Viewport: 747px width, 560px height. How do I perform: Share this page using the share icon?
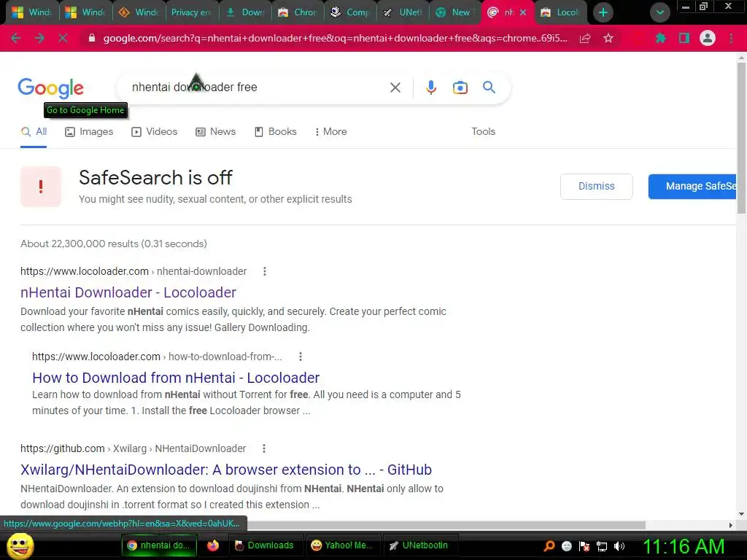pyautogui.click(x=585, y=38)
